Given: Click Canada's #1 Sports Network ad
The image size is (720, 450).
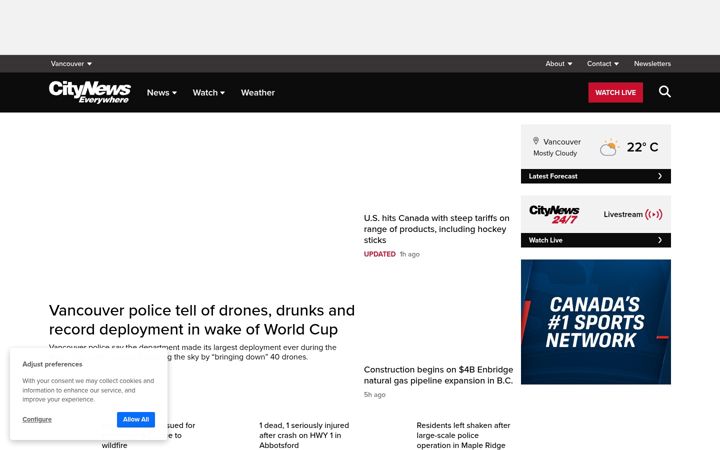Looking at the screenshot, I should pos(596,322).
